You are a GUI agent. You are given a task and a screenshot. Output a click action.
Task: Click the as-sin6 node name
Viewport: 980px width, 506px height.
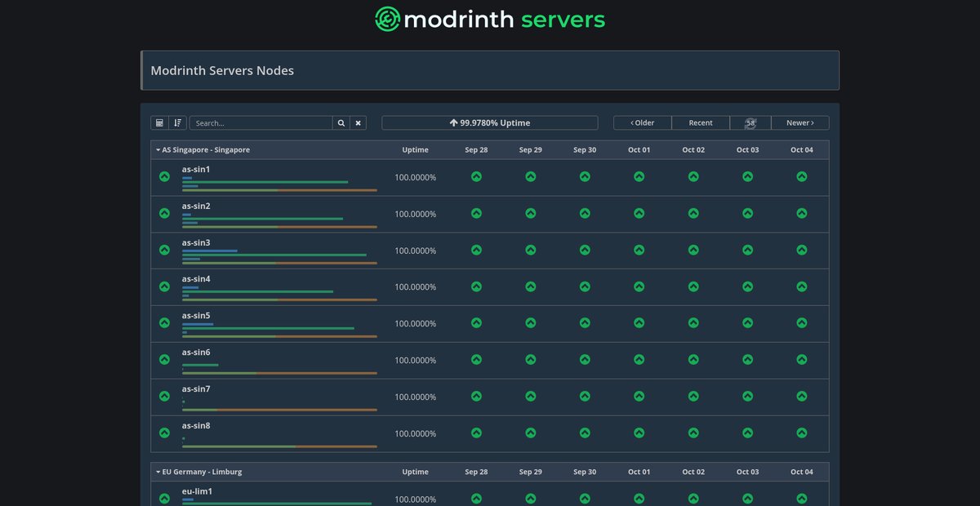tap(196, 353)
